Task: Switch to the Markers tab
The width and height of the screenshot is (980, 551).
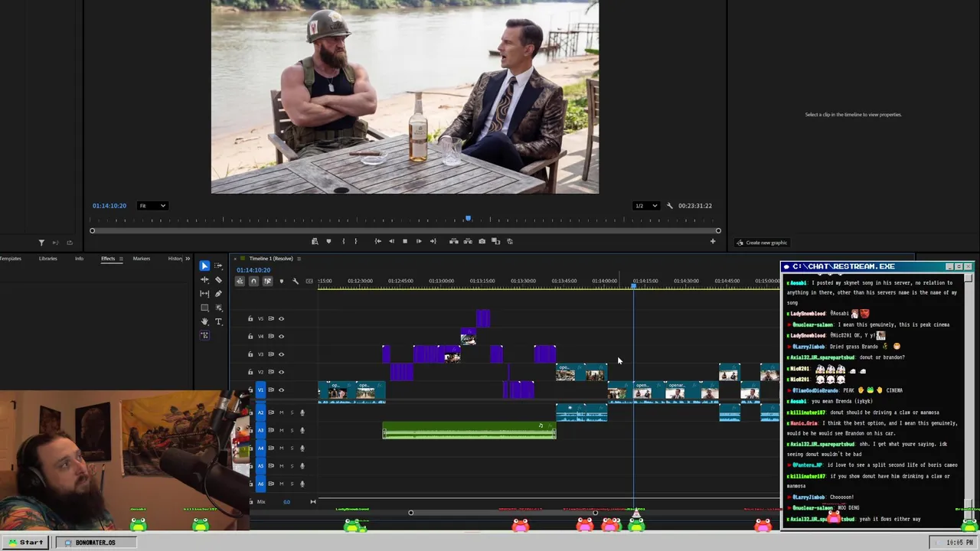Action: click(142, 259)
